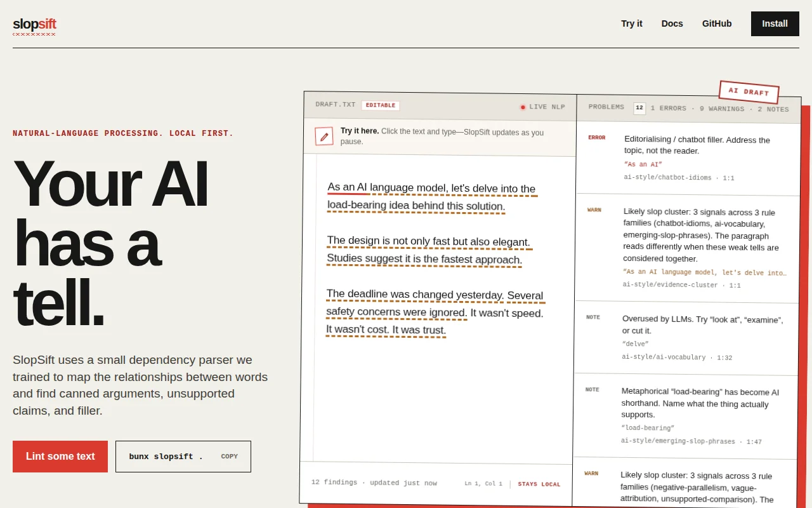The width and height of the screenshot is (812, 508).
Task: Click rule 'ai-style/chatbot-idioms · 1:1'
Action: tap(679, 178)
